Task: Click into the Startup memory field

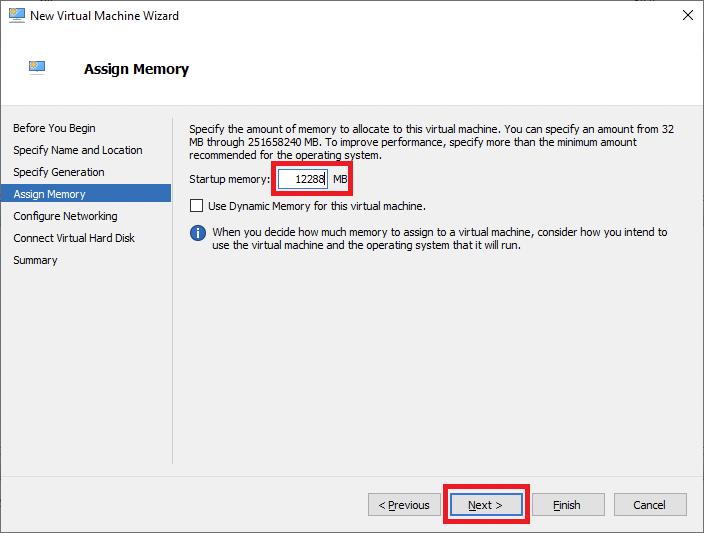Action: pyautogui.click(x=302, y=179)
